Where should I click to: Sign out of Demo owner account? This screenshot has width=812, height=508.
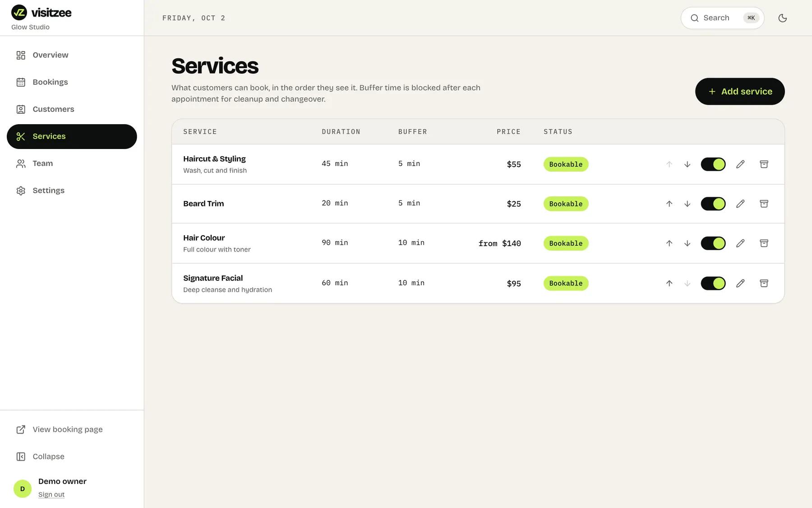[51, 494]
